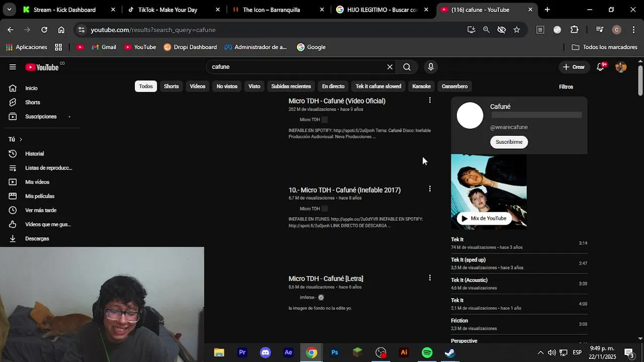The width and height of the screenshot is (644, 362).
Task: Open the Chrome extensions puzzle icon
Action: (574, 30)
